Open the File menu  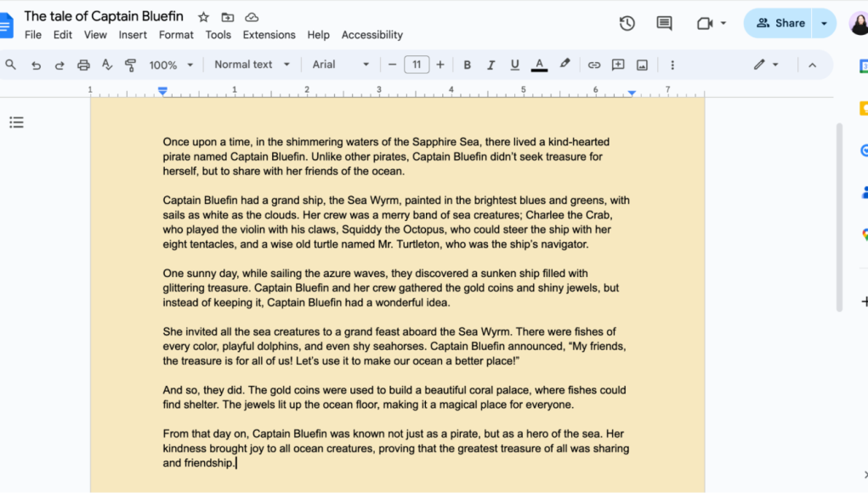tap(33, 35)
